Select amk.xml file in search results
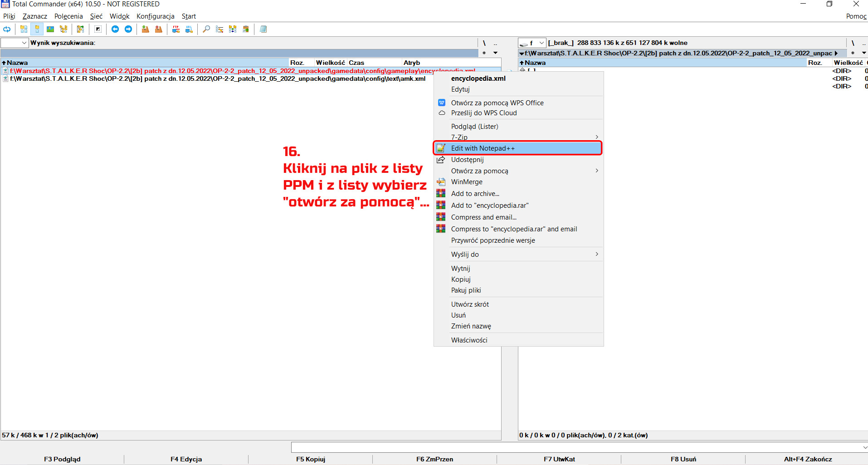Image resolution: width=868 pixels, height=465 pixels. pos(218,78)
